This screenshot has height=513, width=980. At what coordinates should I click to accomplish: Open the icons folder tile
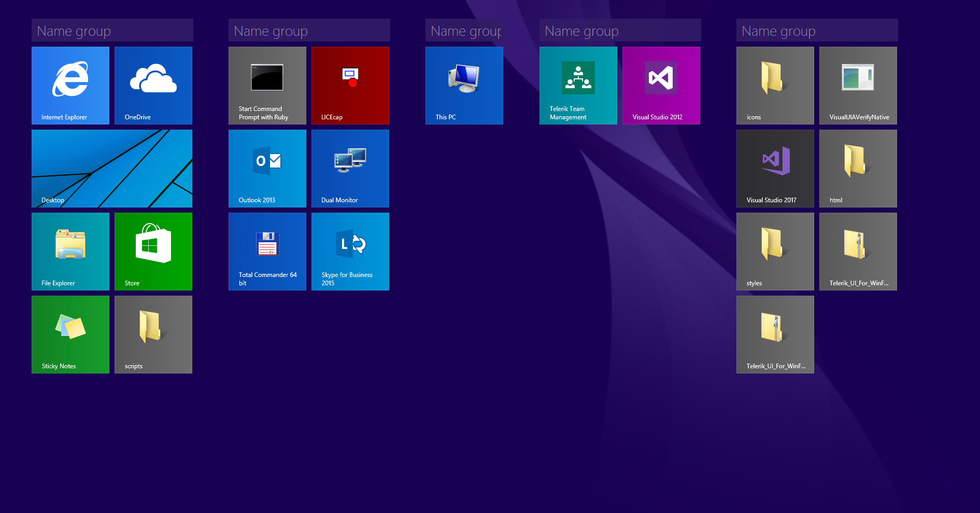pyautogui.click(x=775, y=86)
